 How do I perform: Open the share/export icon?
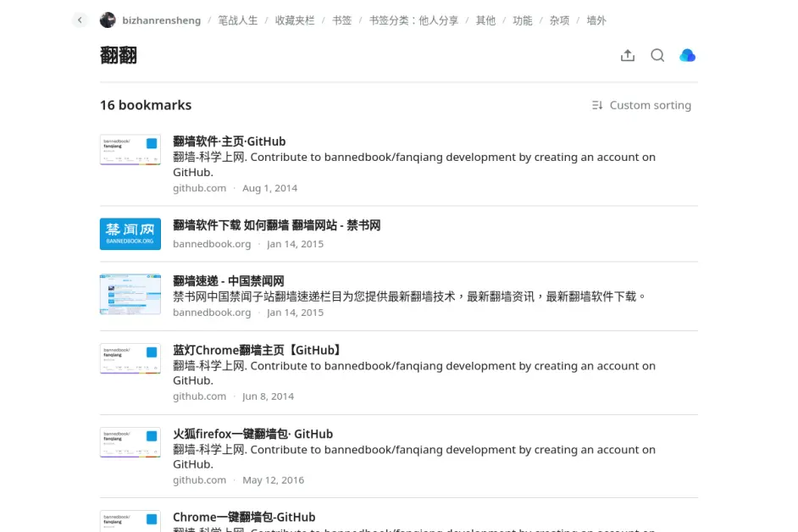coord(628,56)
